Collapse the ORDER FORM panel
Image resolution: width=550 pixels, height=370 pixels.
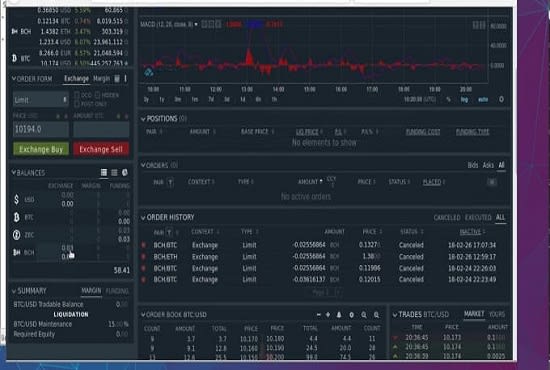[14, 79]
